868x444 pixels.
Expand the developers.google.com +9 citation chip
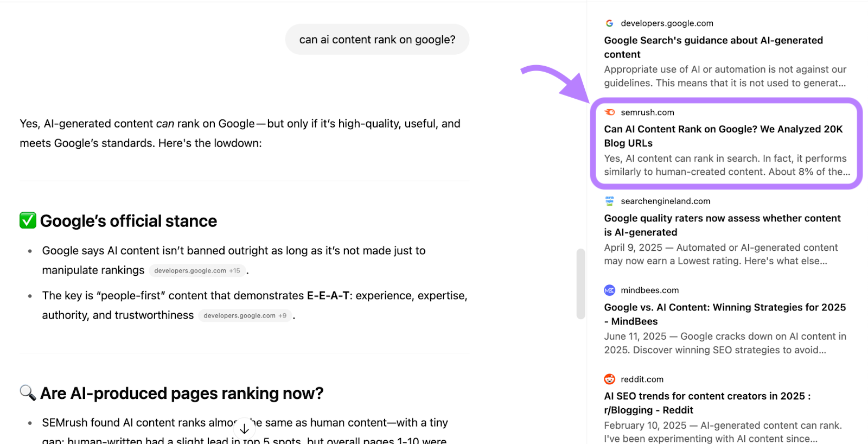(245, 315)
